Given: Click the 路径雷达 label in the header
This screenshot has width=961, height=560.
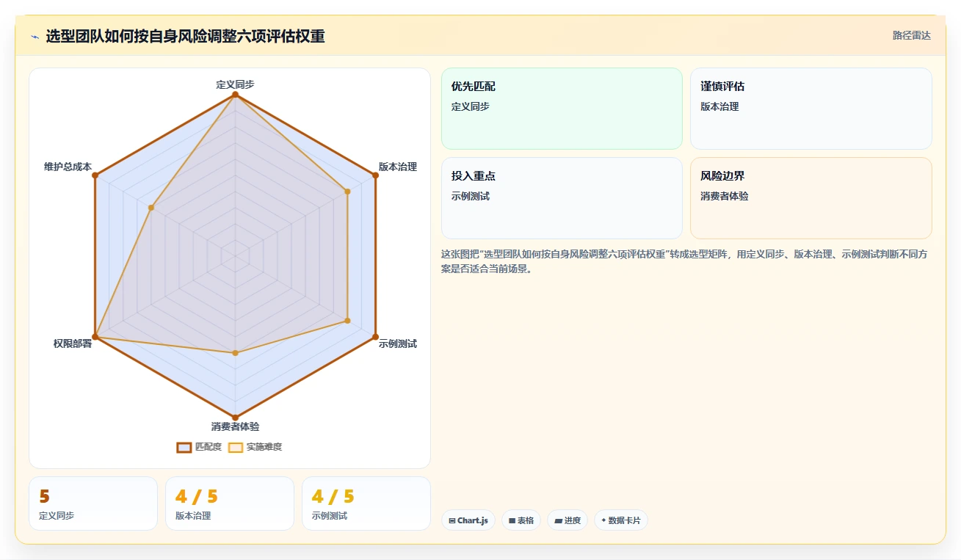Looking at the screenshot, I should pos(911,35).
